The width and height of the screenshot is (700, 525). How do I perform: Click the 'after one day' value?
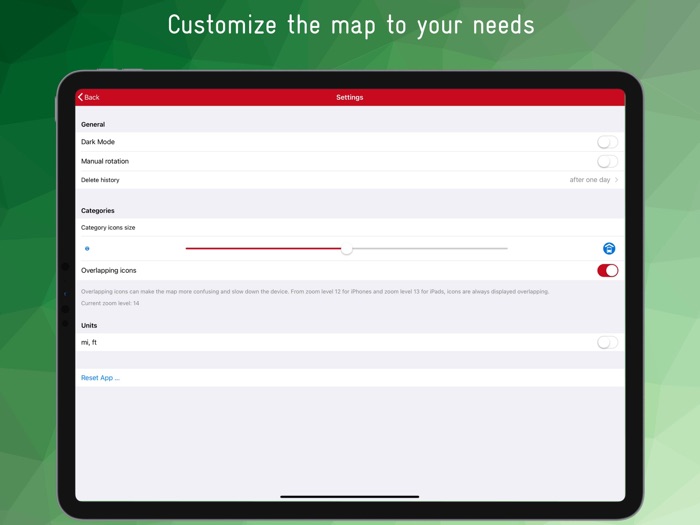tap(589, 180)
